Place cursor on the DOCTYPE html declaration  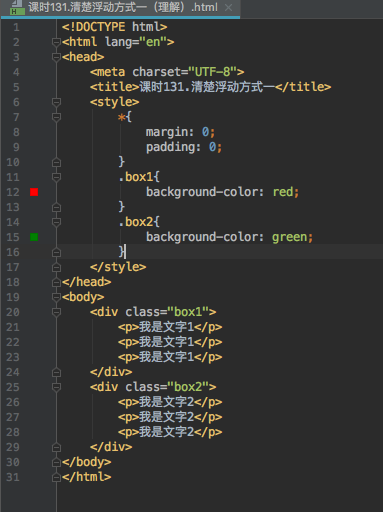point(115,27)
